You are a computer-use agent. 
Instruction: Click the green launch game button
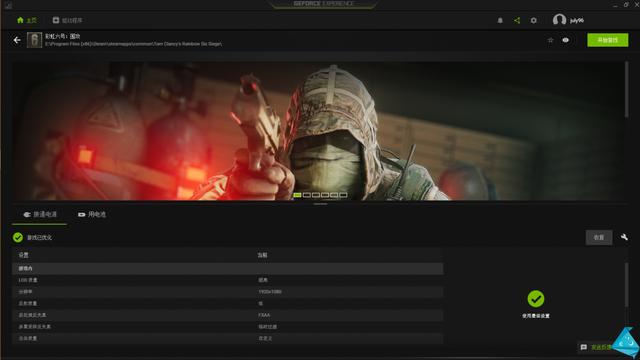(x=607, y=40)
